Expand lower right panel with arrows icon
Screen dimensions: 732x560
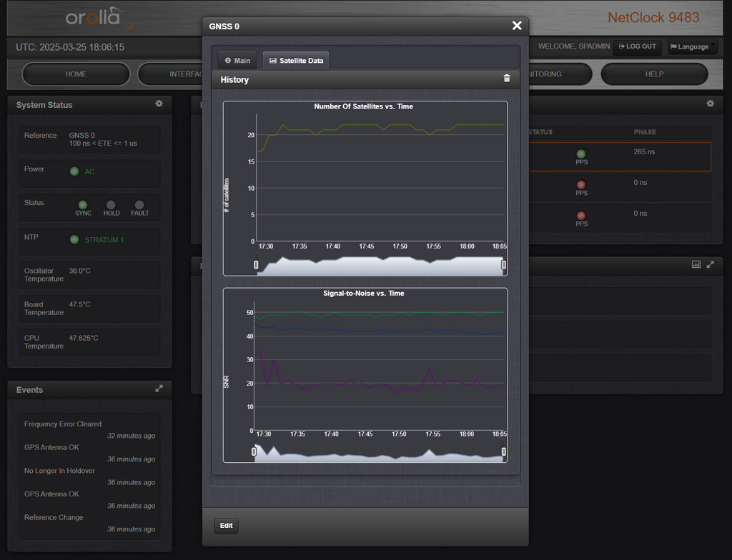click(710, 264)
